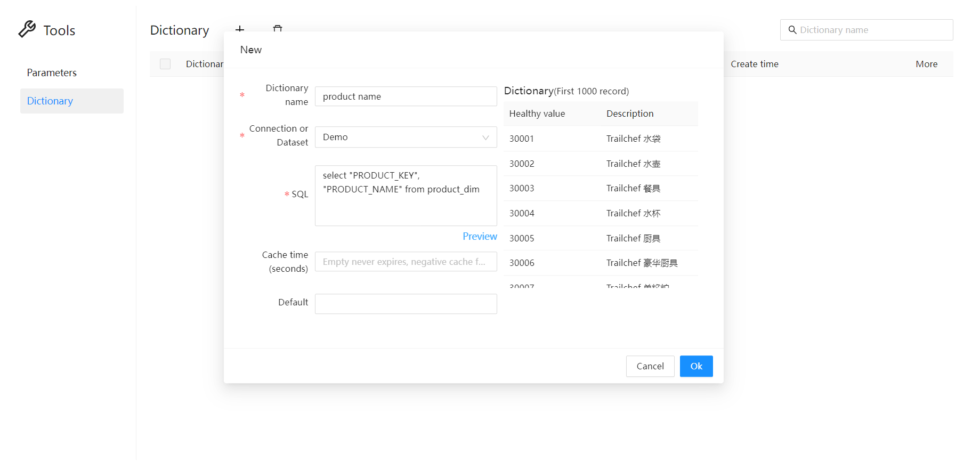This screenshot has width=980, height=461.
Task: Open the Connection or Dataset dropdown
Action: point(406,137)
